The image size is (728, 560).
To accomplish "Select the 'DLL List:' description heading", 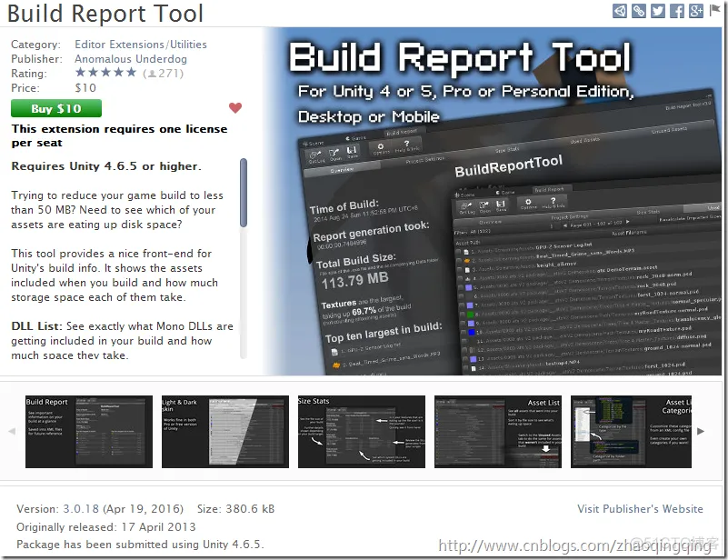I will (x=36, y=326).
